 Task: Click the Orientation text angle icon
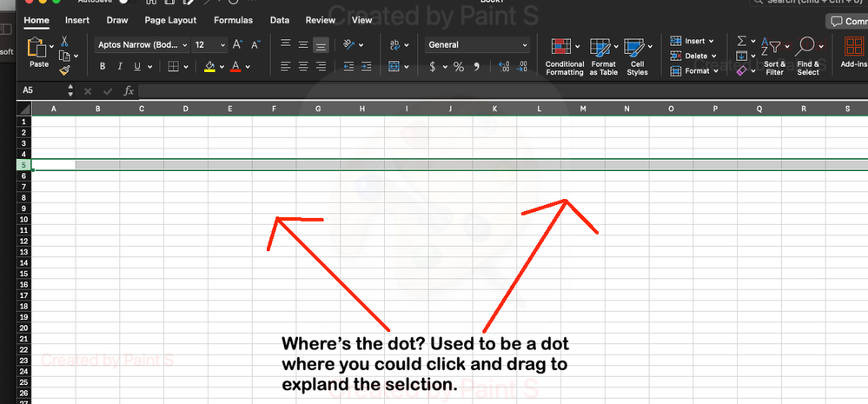tap(348, 45)
